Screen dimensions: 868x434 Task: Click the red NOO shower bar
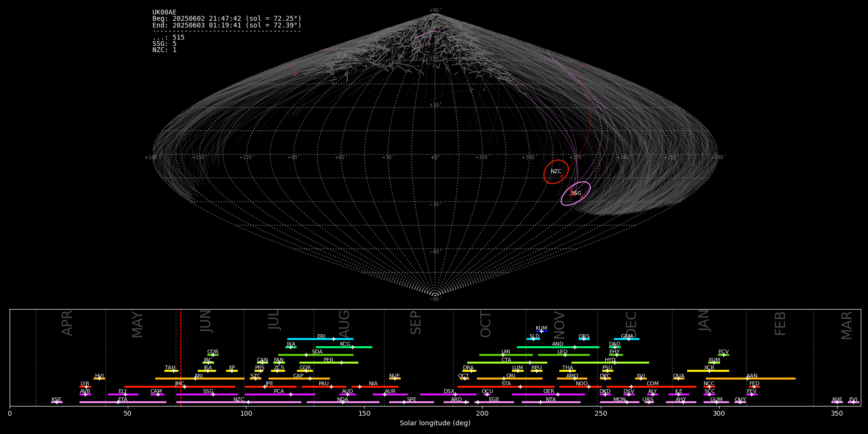pos(581,387)
